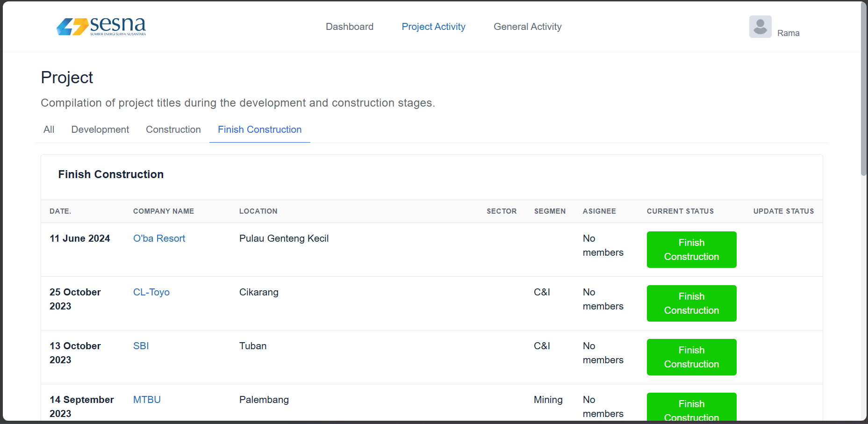This screenshot has width=868, height=424.
Task: Click the C&I segment in CL-Toyo row
Action: (x=542, y=292)
